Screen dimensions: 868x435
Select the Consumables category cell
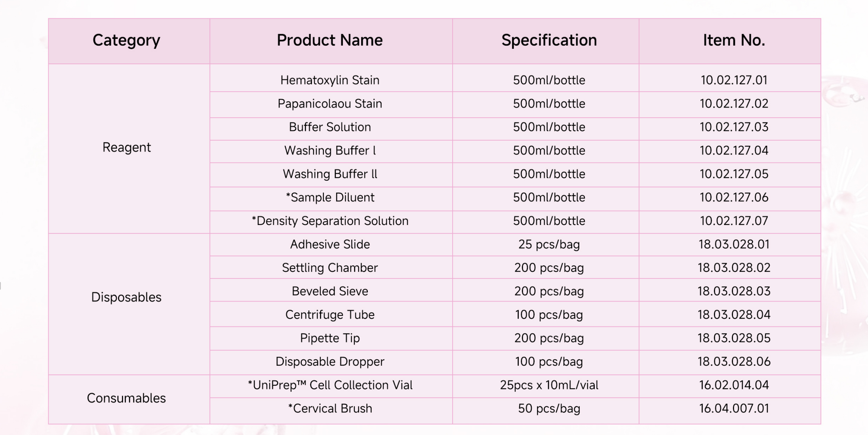point(126,398)
